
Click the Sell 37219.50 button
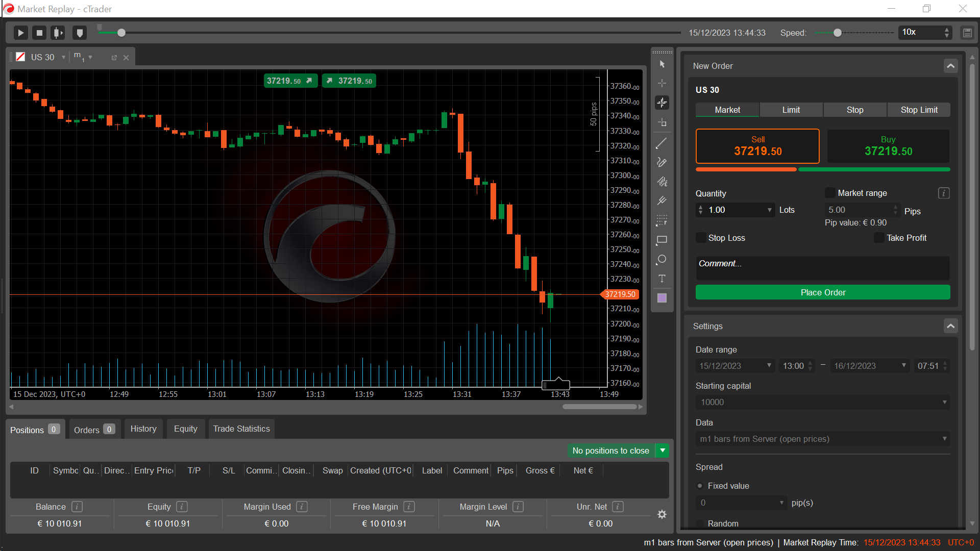[x=757, y=146]
